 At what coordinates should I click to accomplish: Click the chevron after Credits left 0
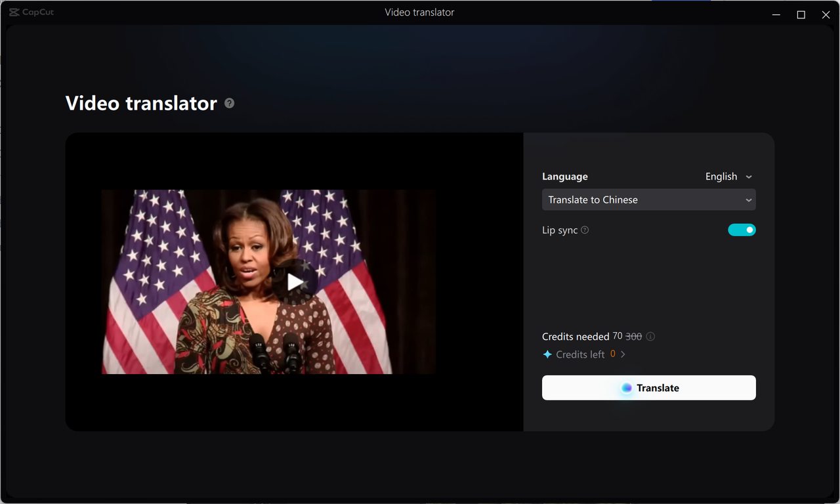pos(623,354)
